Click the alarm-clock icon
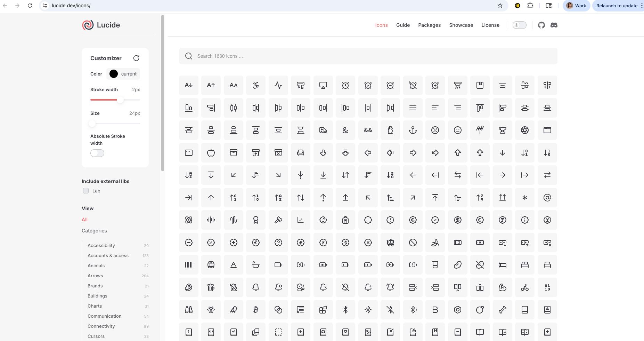Screen dimensions: 644x341 (345, 85)
